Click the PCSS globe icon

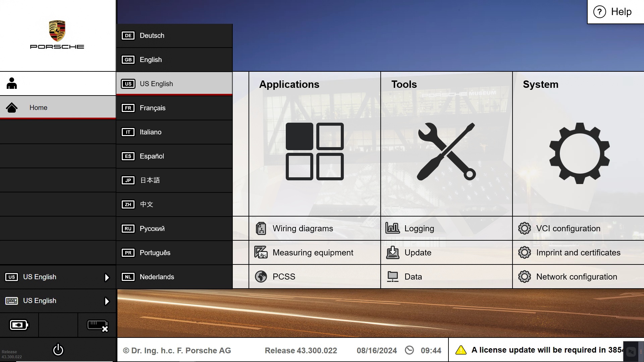pyautogui.click(x=261, y=277)
